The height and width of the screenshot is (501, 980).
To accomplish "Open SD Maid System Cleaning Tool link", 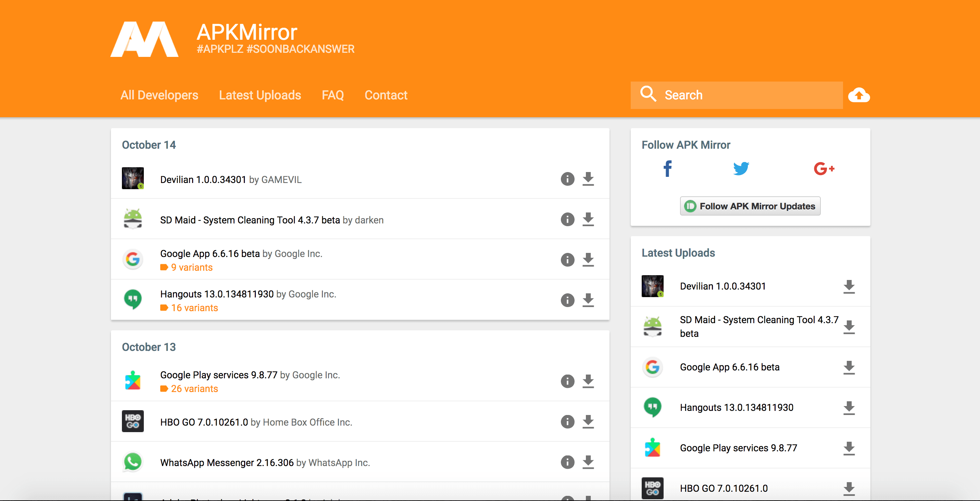I will 250,220.
